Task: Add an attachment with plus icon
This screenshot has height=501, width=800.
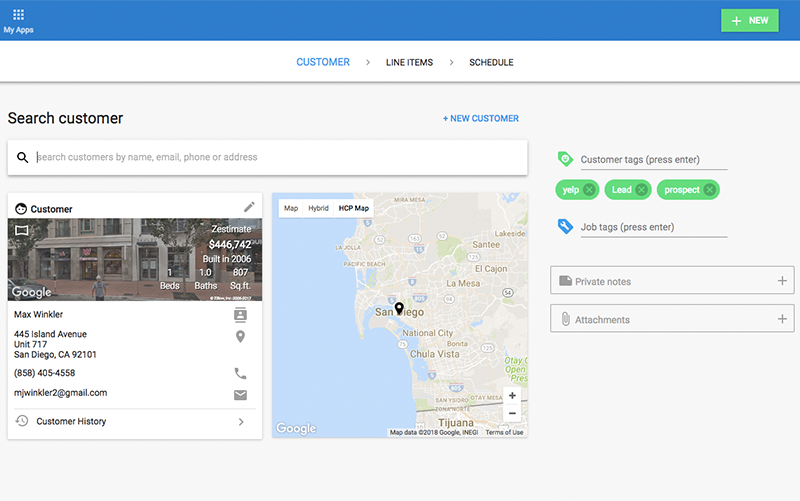Action: pos(782,319)
